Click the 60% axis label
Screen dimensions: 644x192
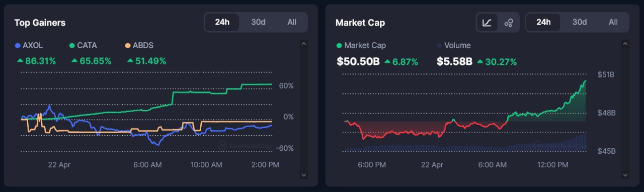(286, 85)
